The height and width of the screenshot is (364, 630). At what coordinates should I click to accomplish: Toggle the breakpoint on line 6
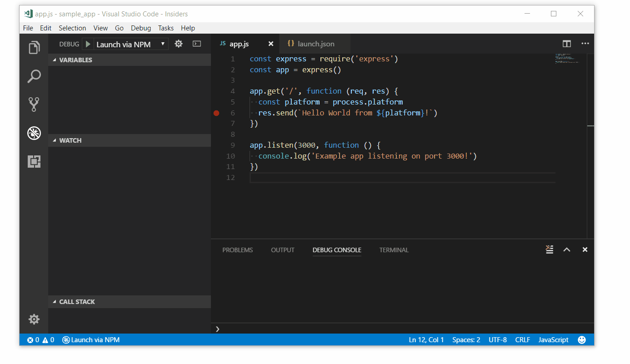(x=216, y=113)
